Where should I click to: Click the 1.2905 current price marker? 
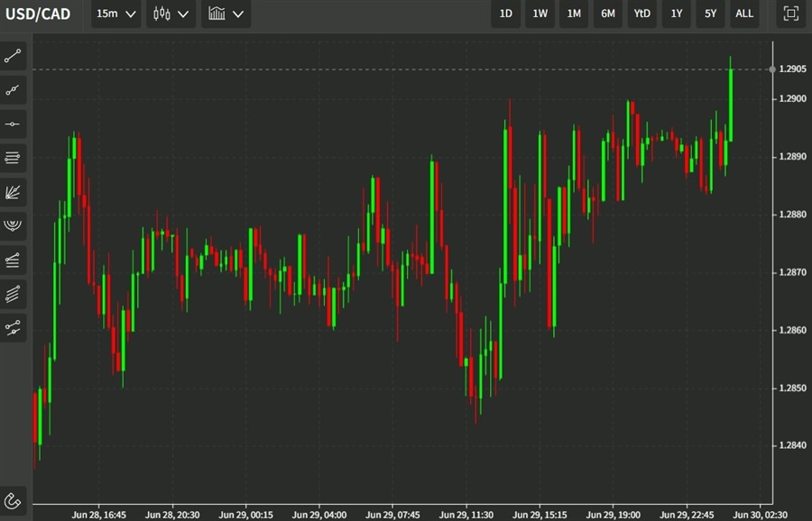(791, 69)
